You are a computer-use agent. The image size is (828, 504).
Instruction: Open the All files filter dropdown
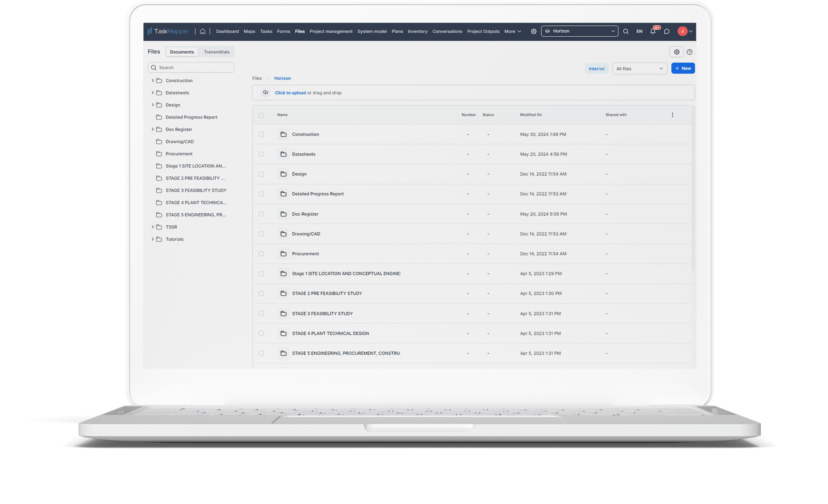point(639,69)
